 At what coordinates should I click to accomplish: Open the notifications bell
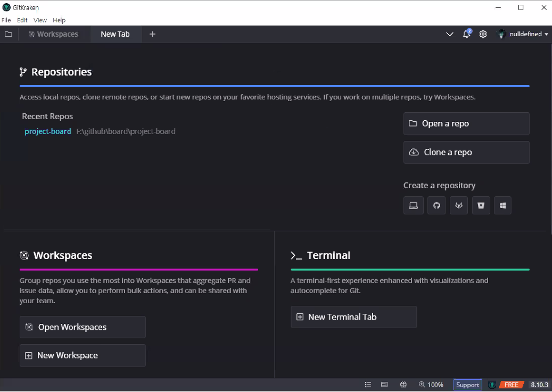pos(467,34)
